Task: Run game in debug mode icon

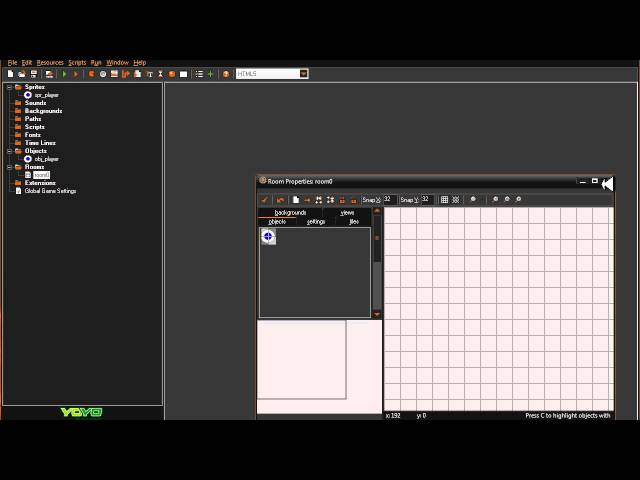Action: (76, 74)
